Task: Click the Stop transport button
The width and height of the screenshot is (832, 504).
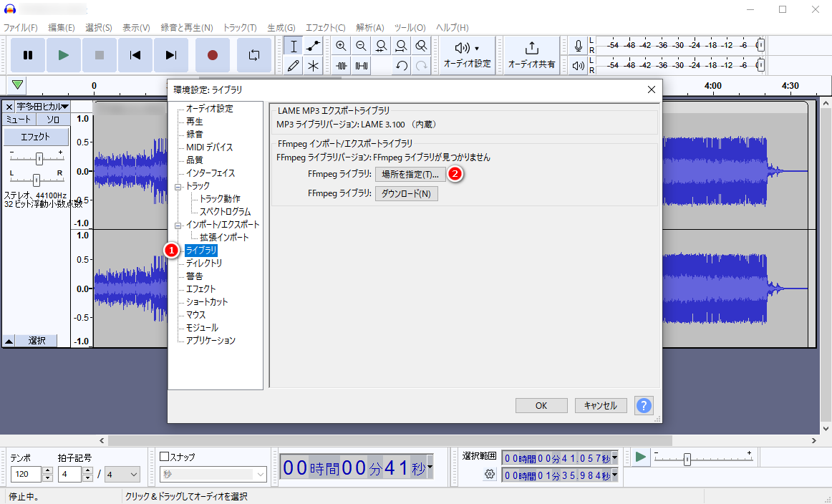Action: pyautogui.click(x=100, y=54)
